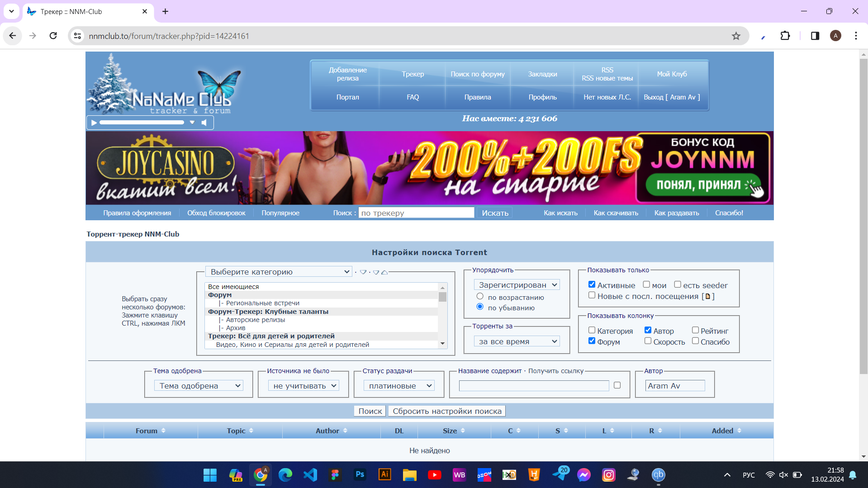Viewport: 868px width, 488px height.
Task: Select the по возрастанию radio button
Action: click(480, 296)
